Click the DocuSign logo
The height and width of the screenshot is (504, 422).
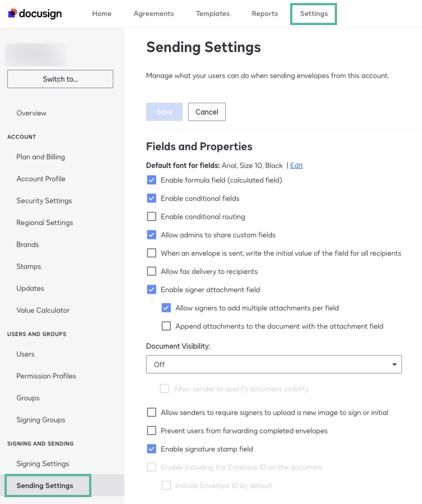tap(36, 13)
